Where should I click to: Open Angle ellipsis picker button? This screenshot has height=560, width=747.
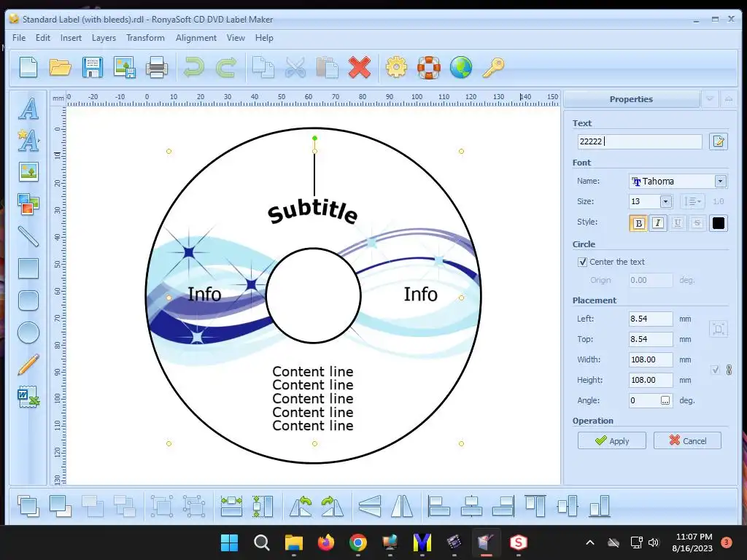[x=665, y=400]
